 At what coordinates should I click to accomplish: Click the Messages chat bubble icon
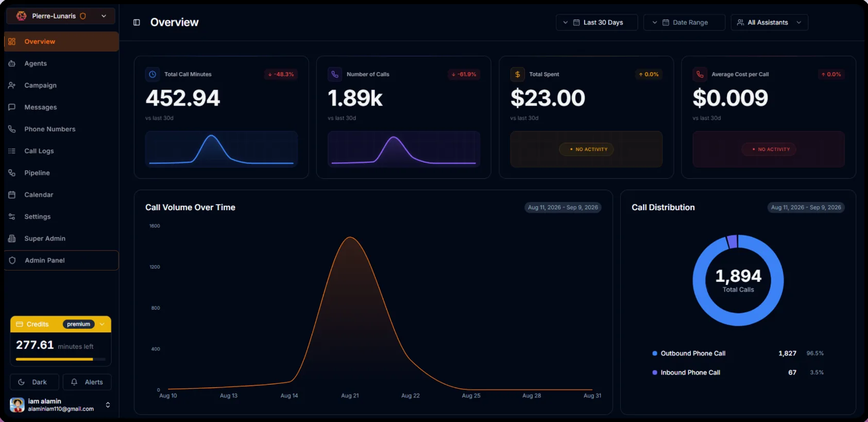12,107
